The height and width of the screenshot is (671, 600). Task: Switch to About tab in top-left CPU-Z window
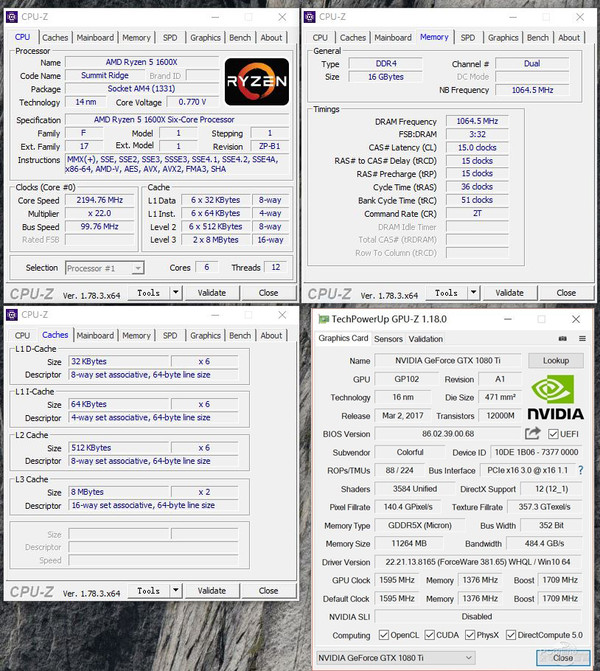point(271,38)
